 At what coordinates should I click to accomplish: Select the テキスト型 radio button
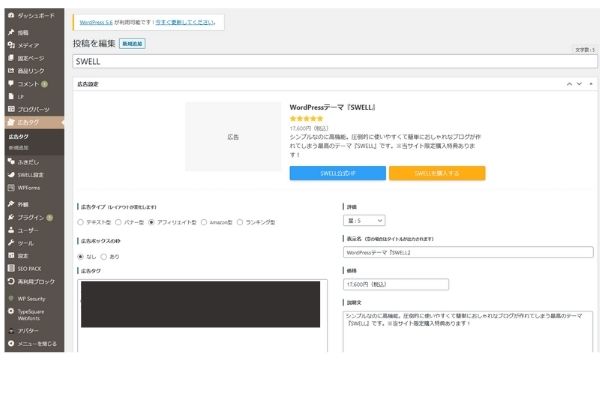pyautogui.click(x=80, y=222)
